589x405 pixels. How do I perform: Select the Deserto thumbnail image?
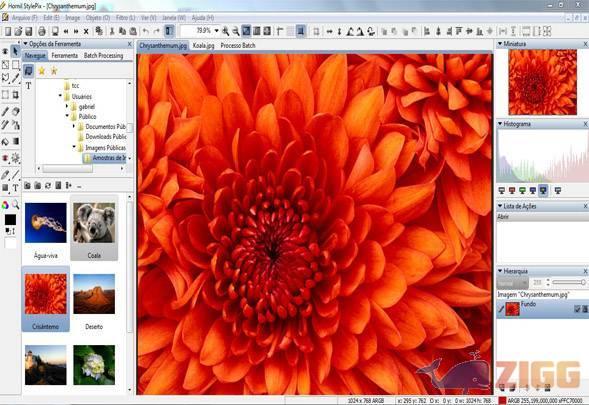[x=94, y=294]
